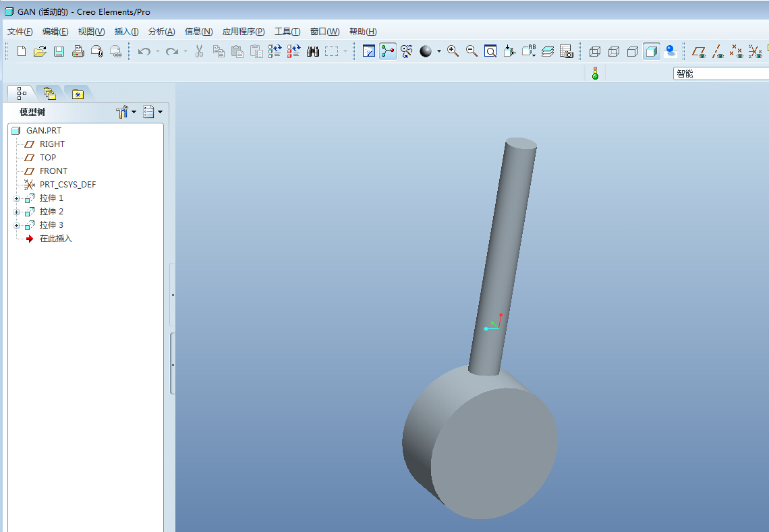769x532 pixels.
Task: Toggle coordinate systems display
Action: point(756,51)
